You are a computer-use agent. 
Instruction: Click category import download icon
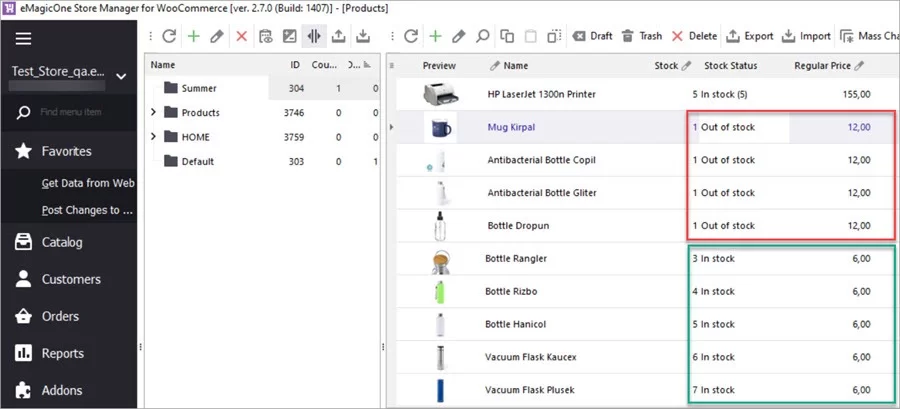pos(362,36)
